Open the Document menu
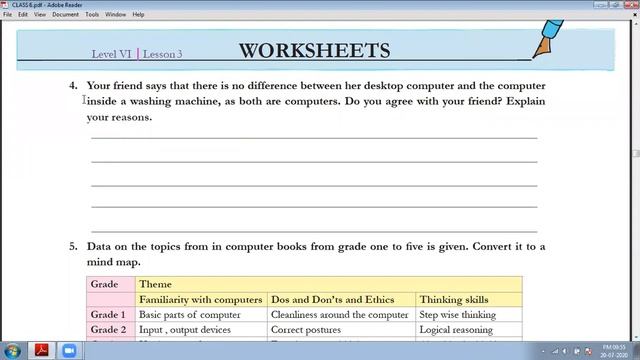This screenshot has height=360, width=640. point(65,14)
